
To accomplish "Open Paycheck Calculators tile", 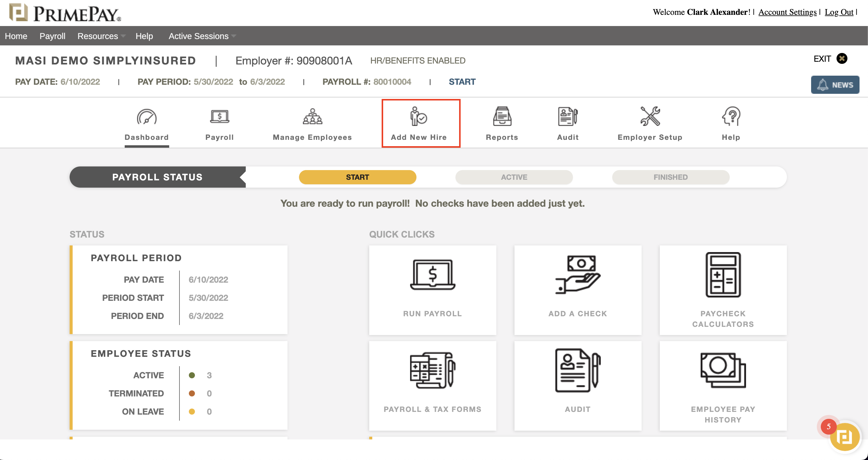I will (723, 290).
